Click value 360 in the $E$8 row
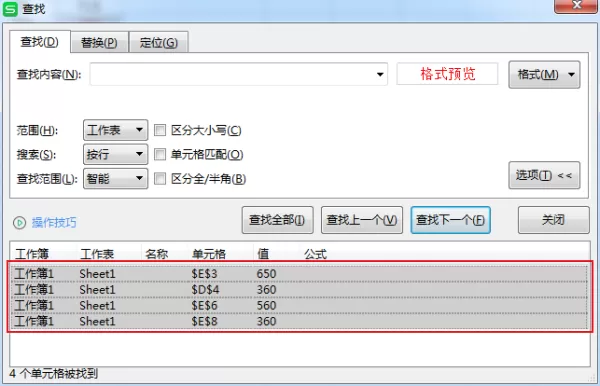Image resolution: width=600 pixels, height=386 pixels. [266, 321]
